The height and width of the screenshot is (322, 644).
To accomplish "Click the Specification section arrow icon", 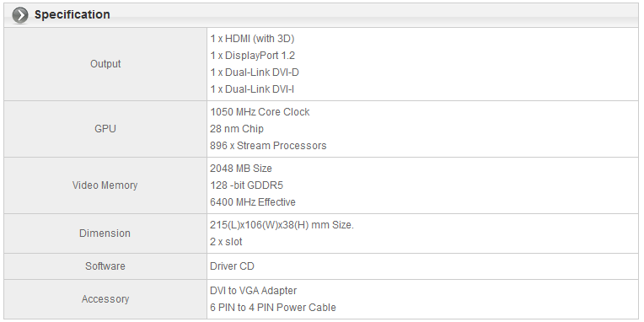I will tap(20, 15).
